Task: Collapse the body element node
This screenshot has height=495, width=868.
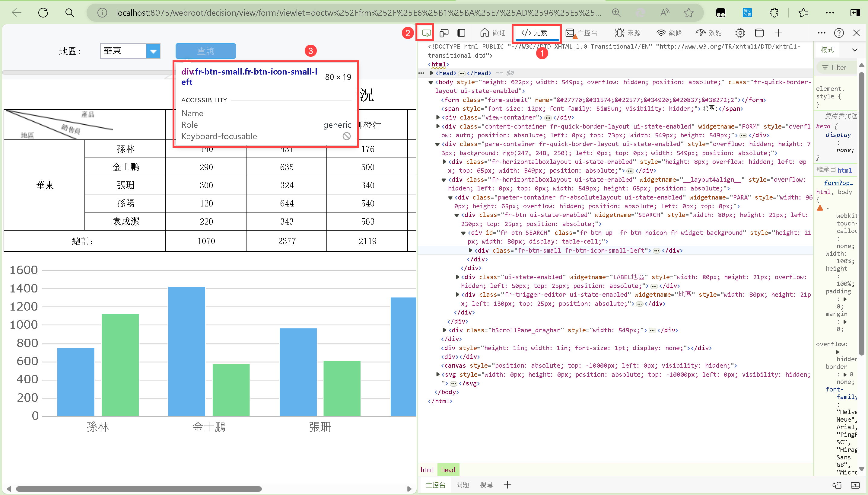Action: pyautogui.click(x=431, y=82)
